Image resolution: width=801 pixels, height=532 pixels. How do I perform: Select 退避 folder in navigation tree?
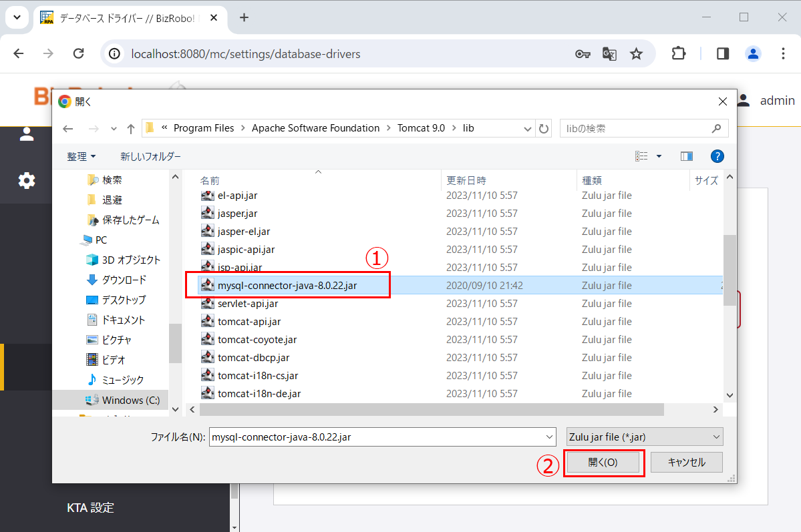(112, 200)
